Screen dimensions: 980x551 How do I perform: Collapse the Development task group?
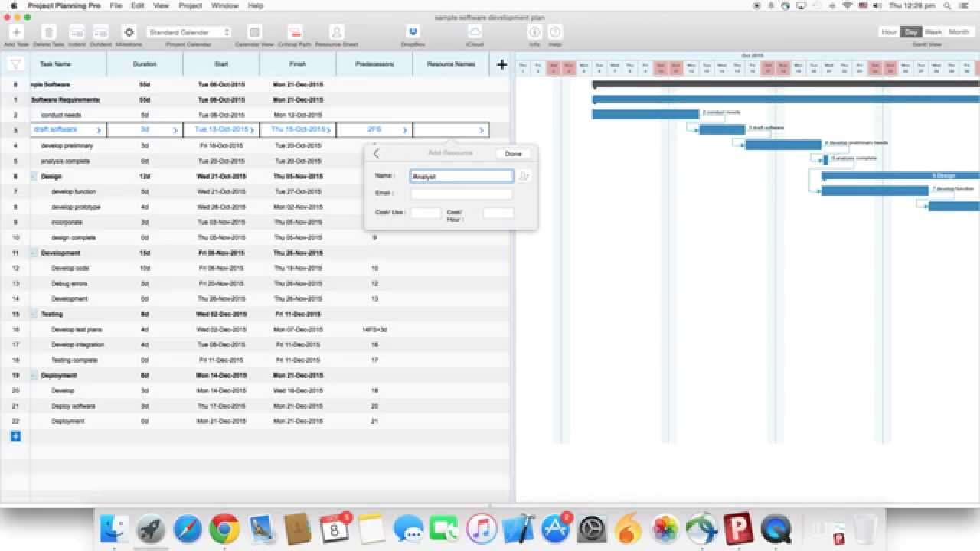pos(34,253)
